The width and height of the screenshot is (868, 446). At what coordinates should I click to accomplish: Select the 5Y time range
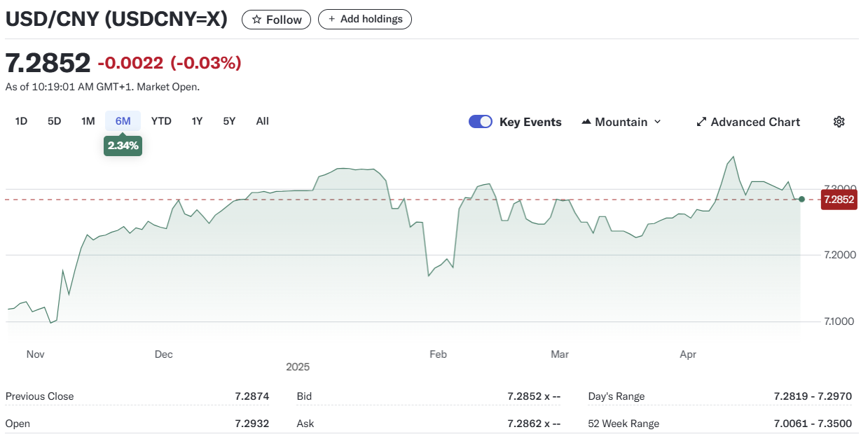229,121
